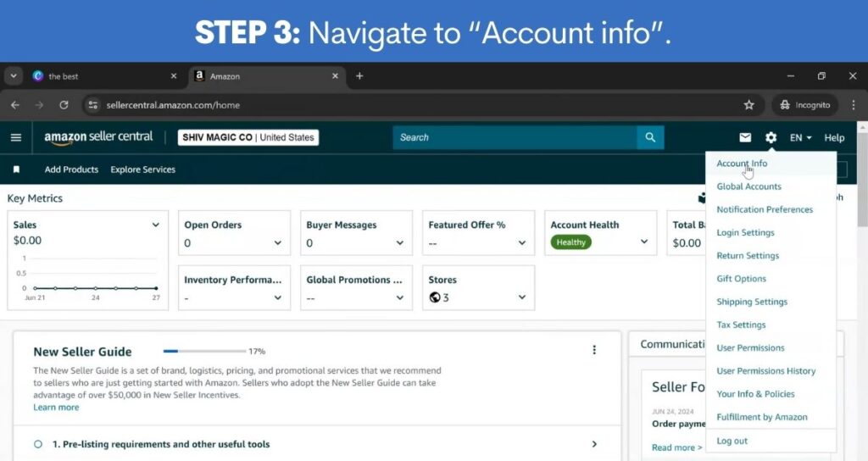The width and height of the screenshot is (868, 461).
Task: Click the Amazon Seller Central logo
Action: (x=98, y=137)
